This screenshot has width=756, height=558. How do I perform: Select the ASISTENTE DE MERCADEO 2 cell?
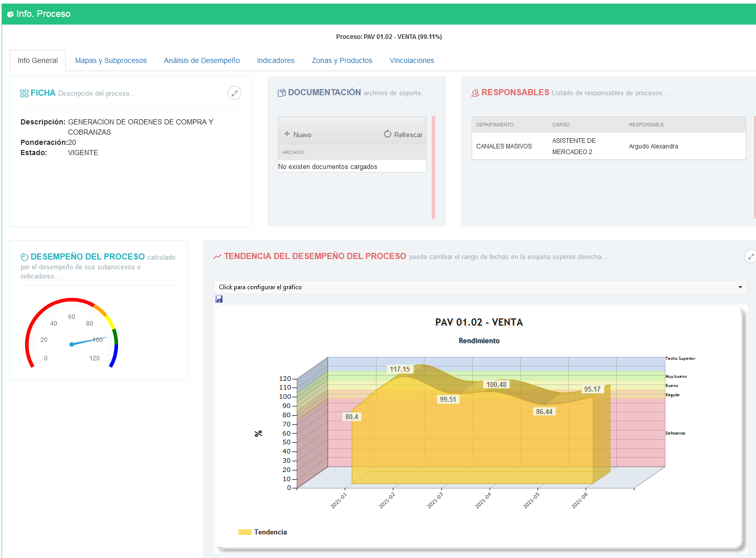click(574, 146)
